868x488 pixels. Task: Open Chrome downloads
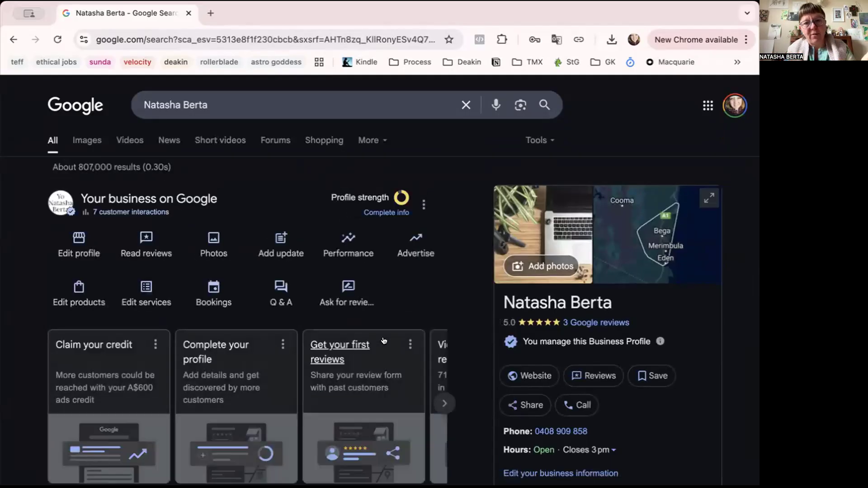[x=612, y=39]
